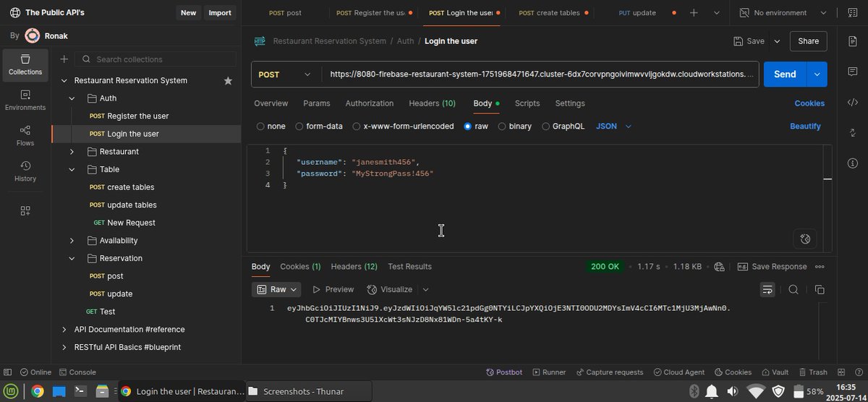Open the response more options ellipsis
This screenshot has width=868, height=402.
820,267
